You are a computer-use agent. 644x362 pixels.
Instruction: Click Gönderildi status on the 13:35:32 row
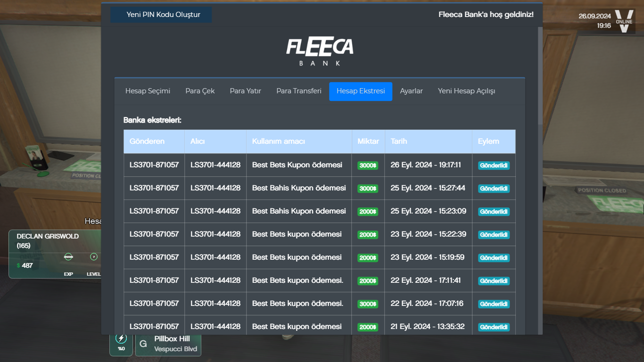tap(494, 327)
